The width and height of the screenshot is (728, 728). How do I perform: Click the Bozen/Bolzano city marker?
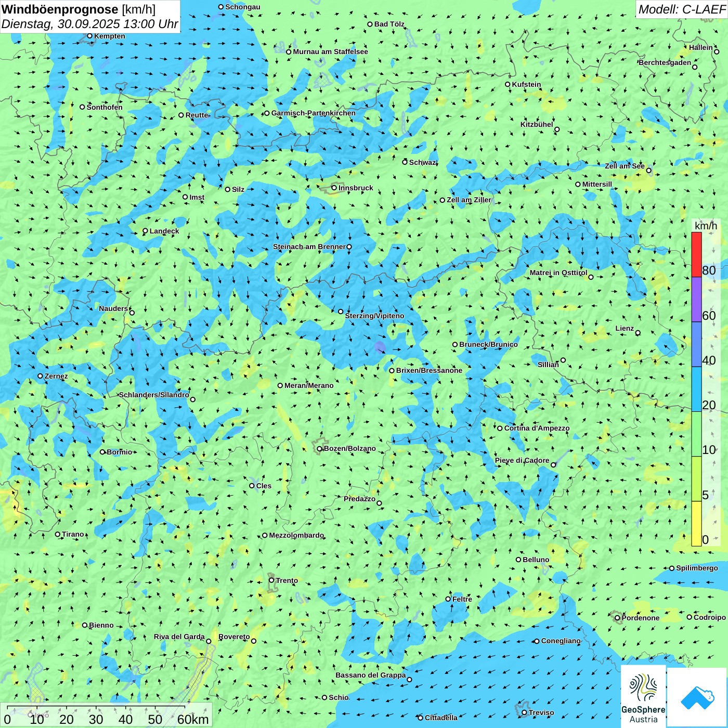[319, 448]
